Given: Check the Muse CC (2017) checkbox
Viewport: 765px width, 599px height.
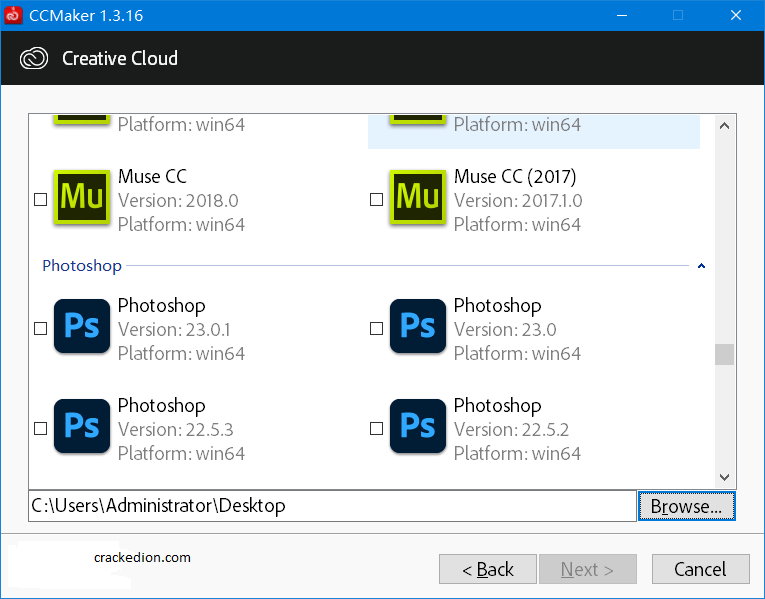Looking at the screenshot, I should (x=376, y=200).
